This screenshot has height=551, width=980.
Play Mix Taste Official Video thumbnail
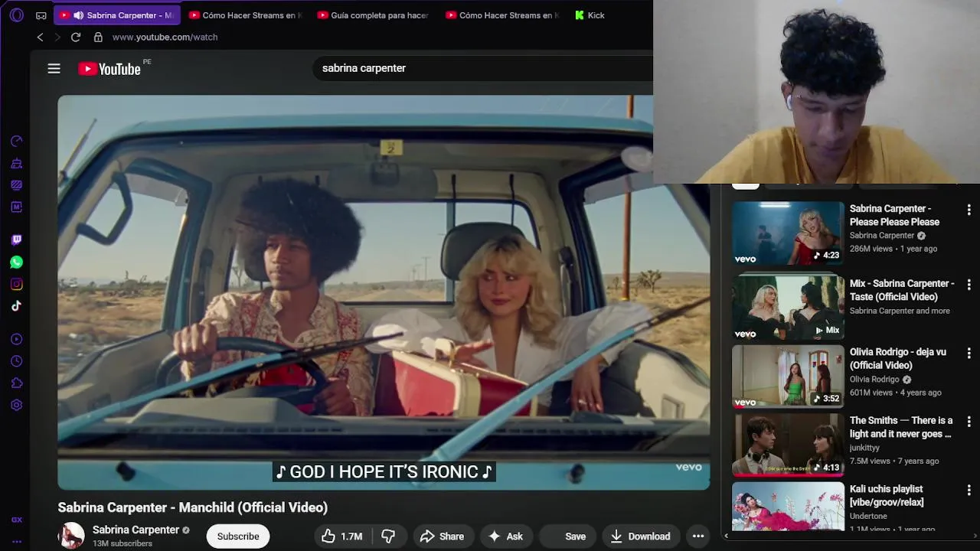pos(788,308)
